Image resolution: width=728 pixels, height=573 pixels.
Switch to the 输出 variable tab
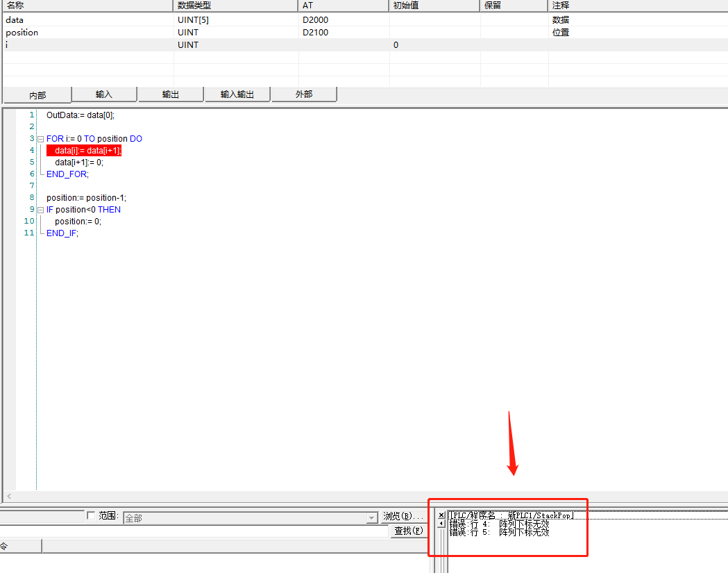(170, 94)
